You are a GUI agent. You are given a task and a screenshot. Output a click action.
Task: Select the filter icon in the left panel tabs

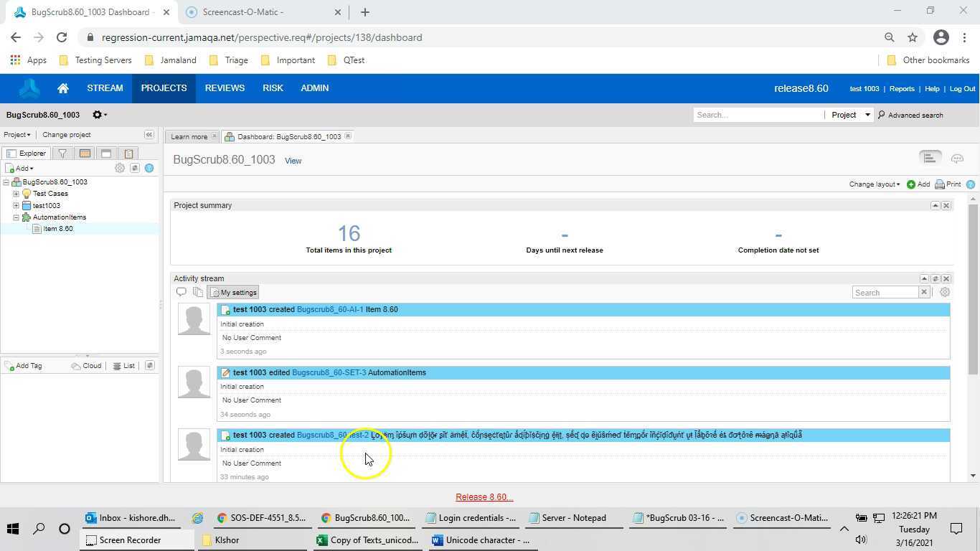coord(62,154)
